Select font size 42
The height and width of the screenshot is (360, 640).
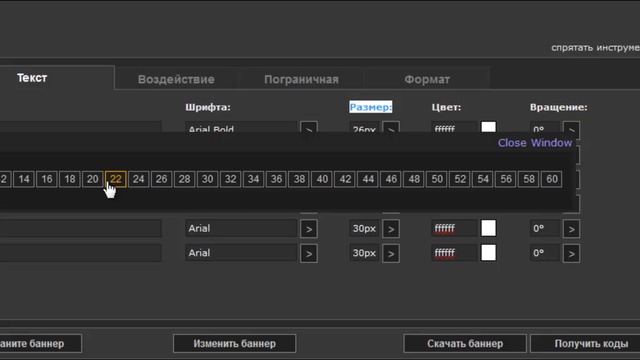coord(345,179)
